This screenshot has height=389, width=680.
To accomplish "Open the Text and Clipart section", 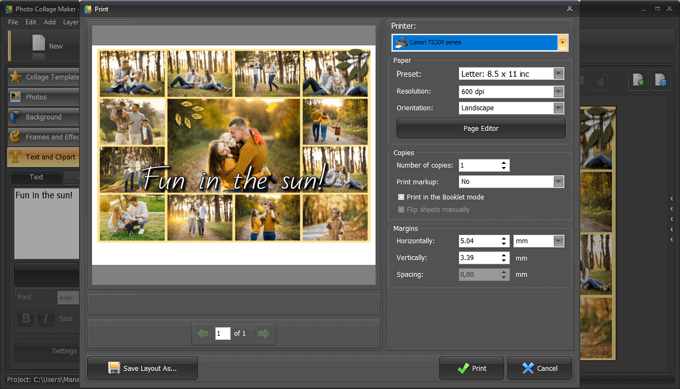I will click(43, 157).
